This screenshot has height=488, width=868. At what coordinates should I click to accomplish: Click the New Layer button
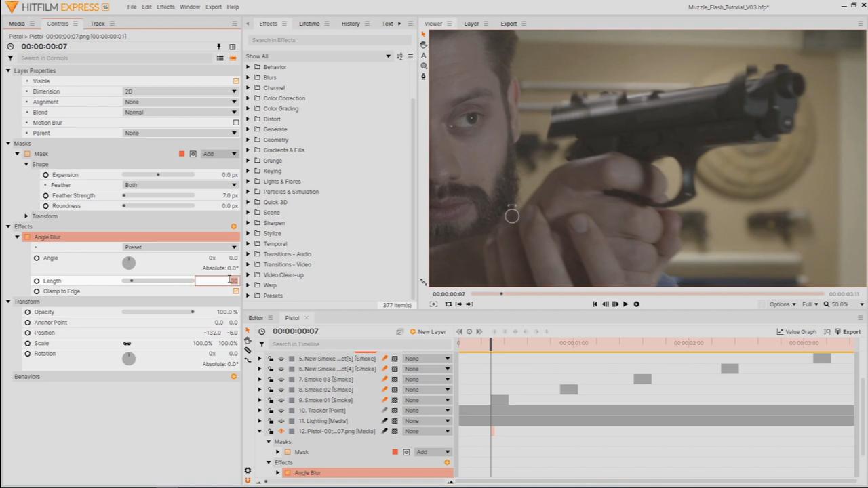click(428, 332)
